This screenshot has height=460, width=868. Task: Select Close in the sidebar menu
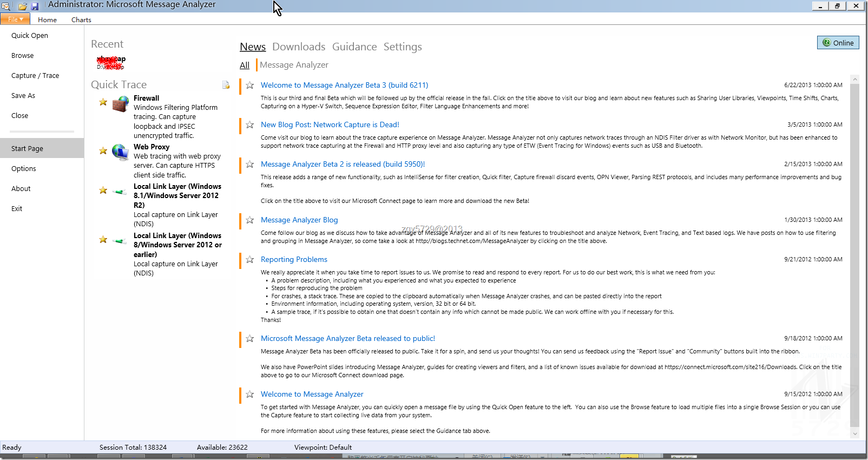tap(19, 116)
